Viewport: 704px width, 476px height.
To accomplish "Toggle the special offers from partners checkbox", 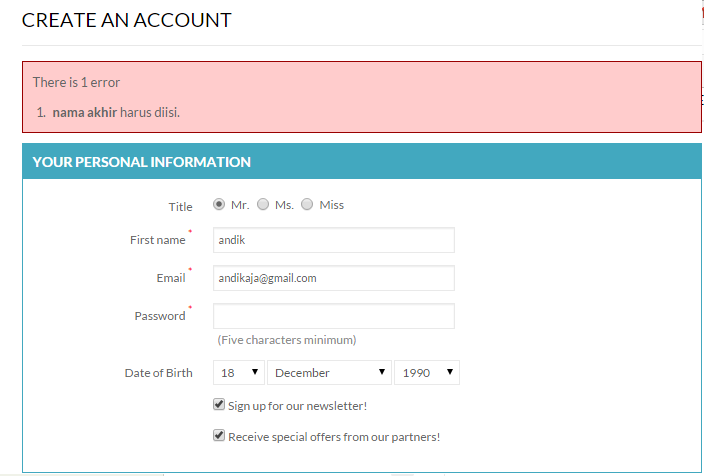I will 219,436.
